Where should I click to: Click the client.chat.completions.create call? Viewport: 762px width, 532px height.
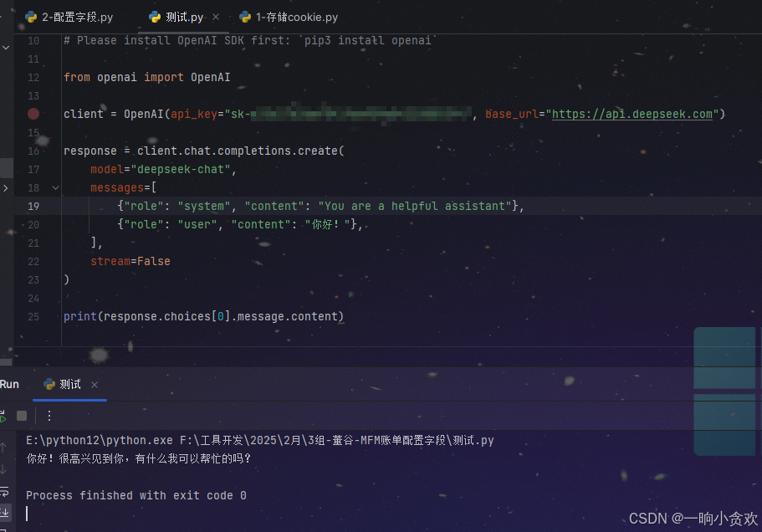point(241,151)
